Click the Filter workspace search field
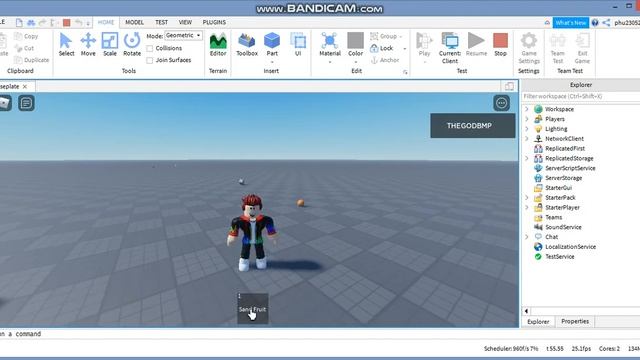 click(581, 96)
